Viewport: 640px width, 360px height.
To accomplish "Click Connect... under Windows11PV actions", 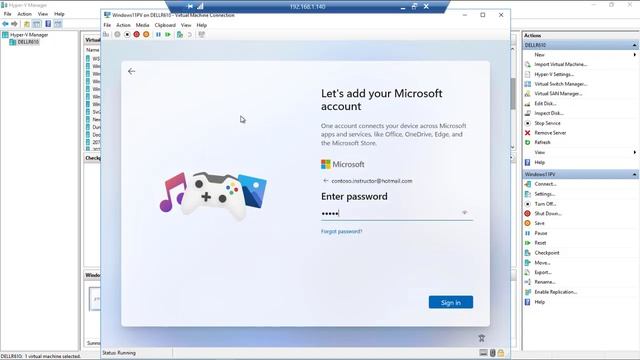I will point(545,184).
